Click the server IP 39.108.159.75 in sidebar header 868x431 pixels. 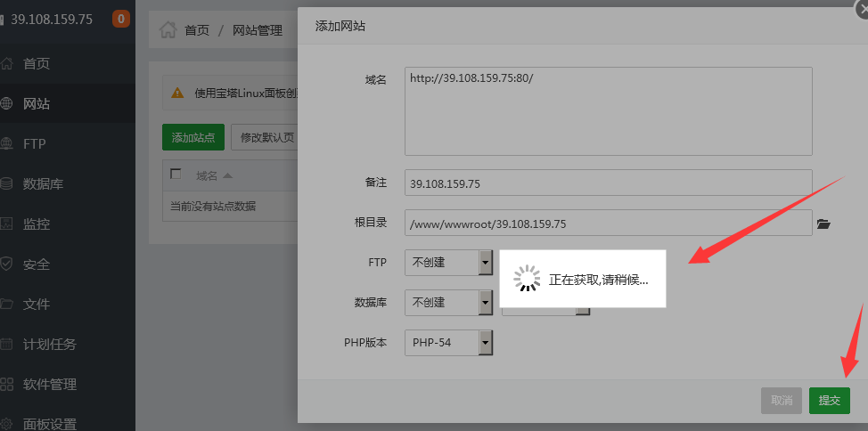pyautogui.click(x=52, y=20)
